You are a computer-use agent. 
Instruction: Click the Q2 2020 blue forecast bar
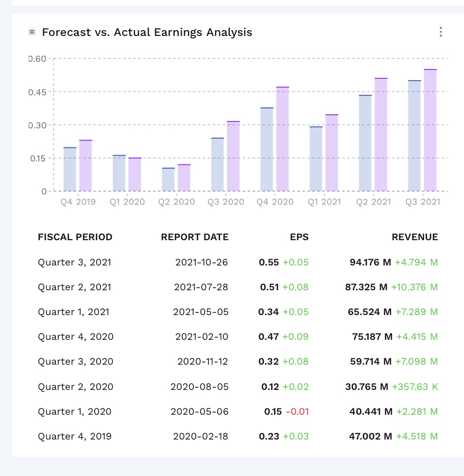(x=168, y=179)
